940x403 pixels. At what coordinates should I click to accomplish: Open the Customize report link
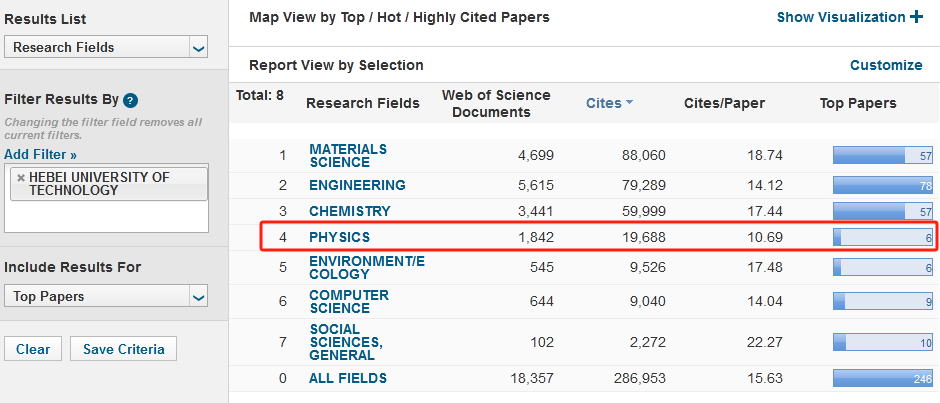[885, 65]
